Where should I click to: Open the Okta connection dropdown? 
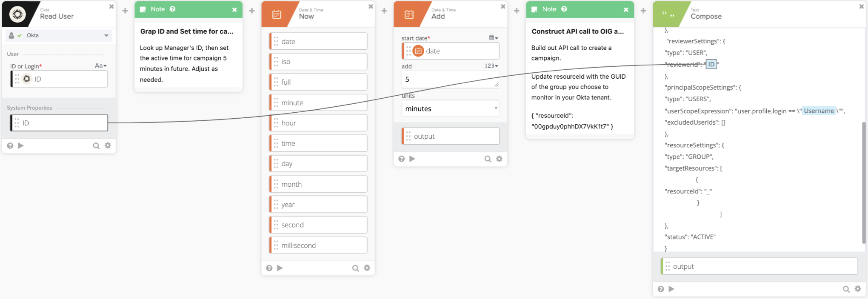(106, 36)
